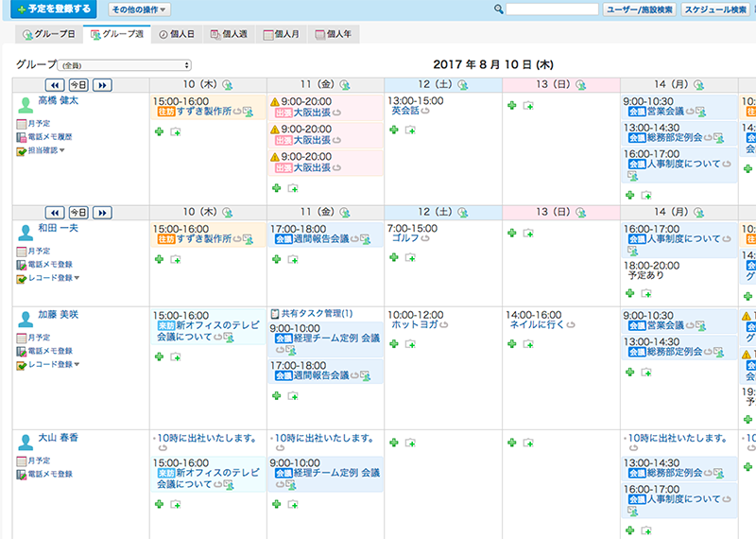Click the avatar icon for 高橋 健太
This screenshot has width=756, height=539.
[25, 102]
